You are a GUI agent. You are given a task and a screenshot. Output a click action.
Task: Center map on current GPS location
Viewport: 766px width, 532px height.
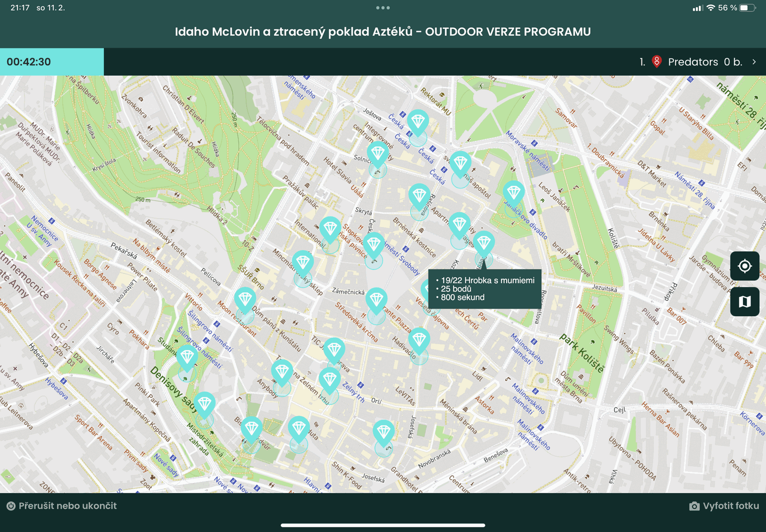[744, 266]
